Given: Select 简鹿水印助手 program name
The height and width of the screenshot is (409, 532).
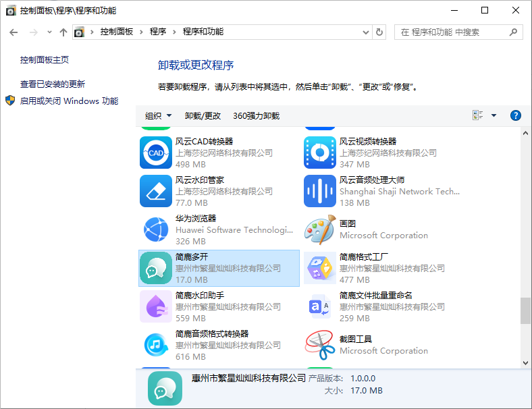Looking at the screenshot, I should pos(200,295).
